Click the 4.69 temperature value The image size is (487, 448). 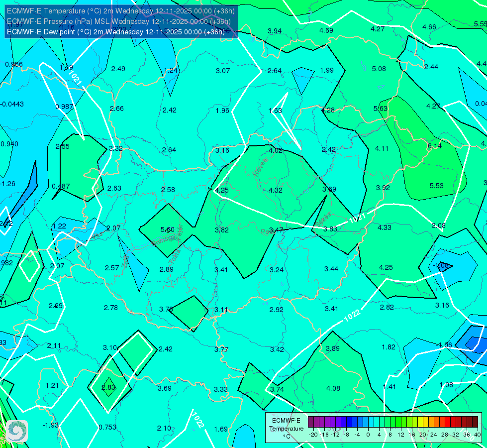(x=326, y=30)
